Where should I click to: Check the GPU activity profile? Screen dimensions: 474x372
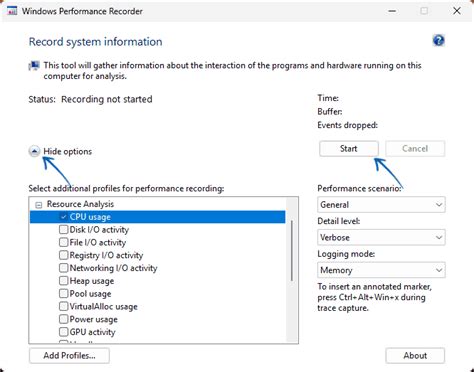click(x=63, y=332)
